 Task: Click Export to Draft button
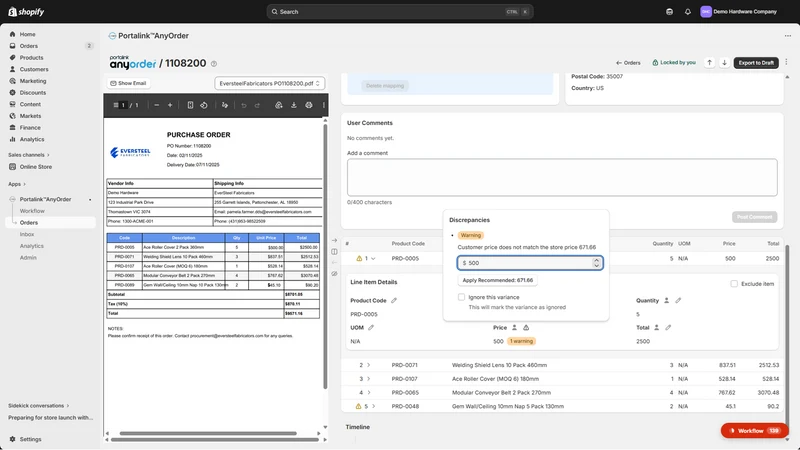click(756, 63)
